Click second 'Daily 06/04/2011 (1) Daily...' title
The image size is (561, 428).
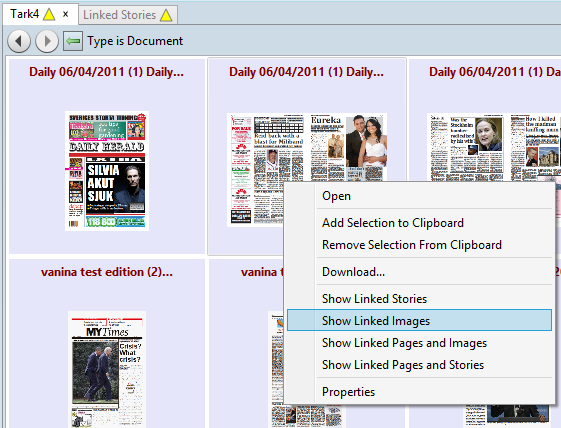click(306, 72)
